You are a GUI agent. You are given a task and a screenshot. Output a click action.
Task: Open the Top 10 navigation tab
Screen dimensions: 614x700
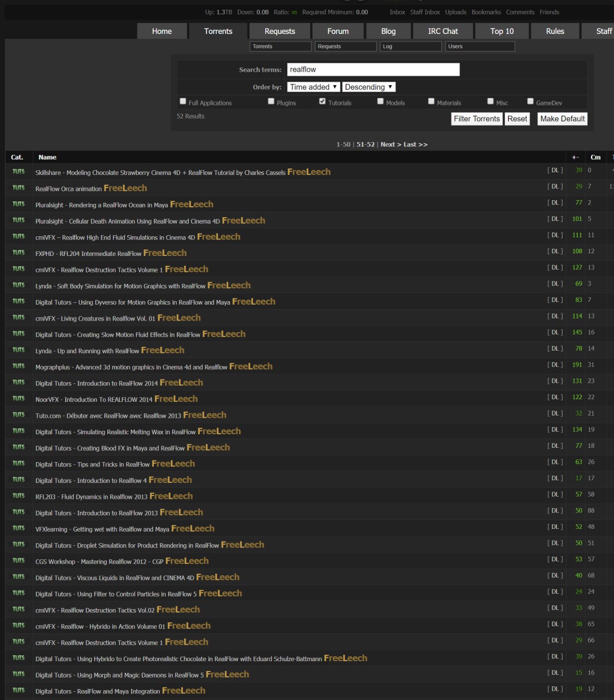click(x=502, y=31)
